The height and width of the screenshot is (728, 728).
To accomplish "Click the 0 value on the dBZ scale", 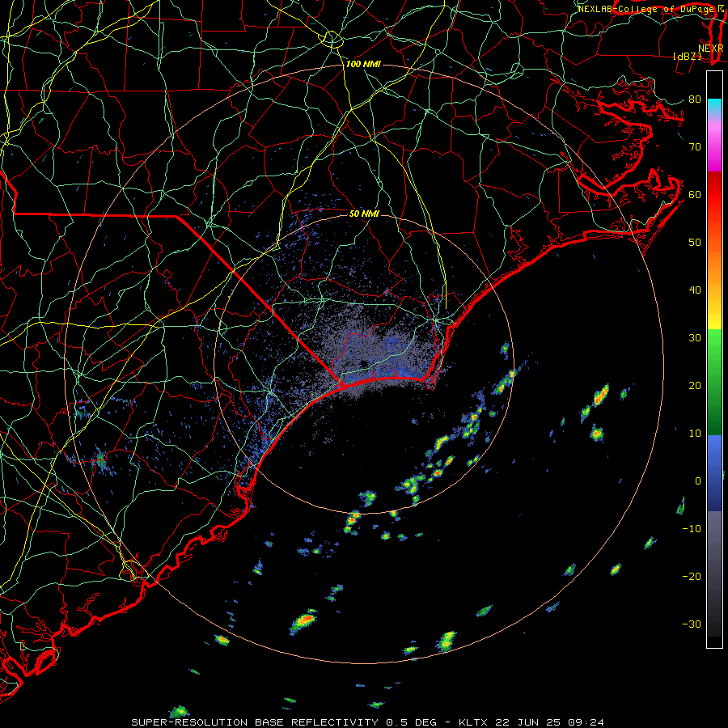I will coord(698,481).
